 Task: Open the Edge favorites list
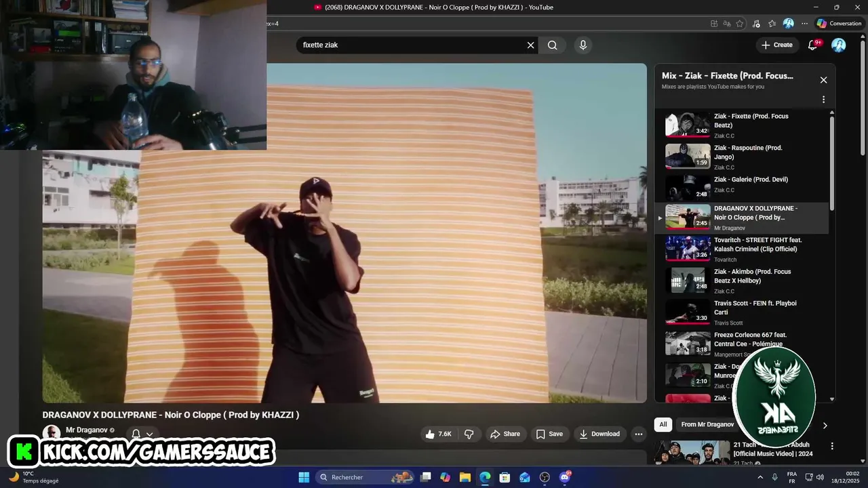pyautogui.click(x=772, y=24)
